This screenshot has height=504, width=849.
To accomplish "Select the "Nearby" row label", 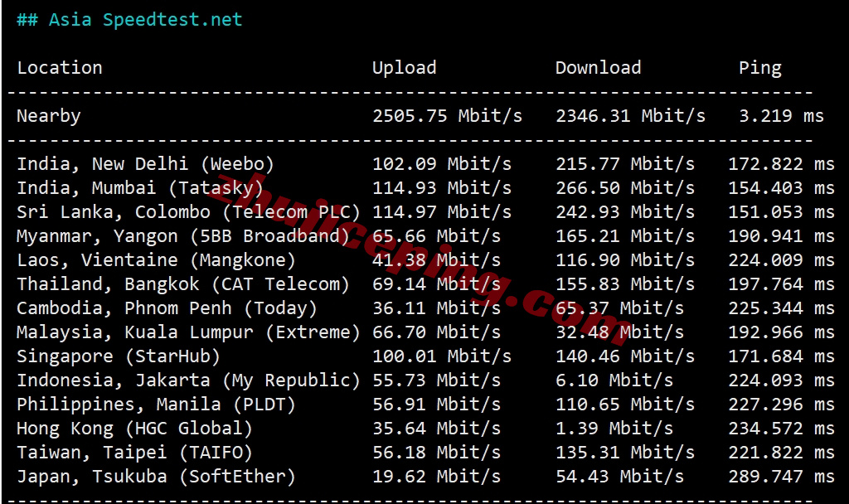I will pyautogui.click(x=49, y=116).
